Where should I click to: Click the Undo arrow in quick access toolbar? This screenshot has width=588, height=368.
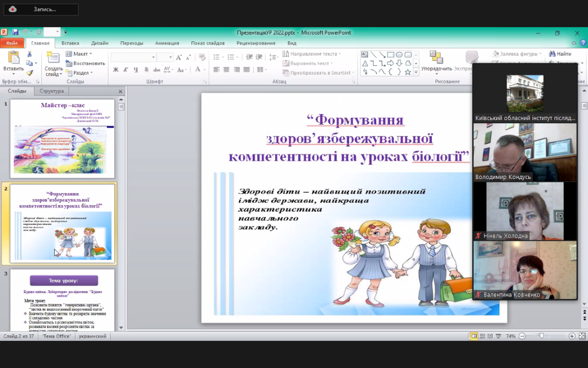[x=24, y=32]
